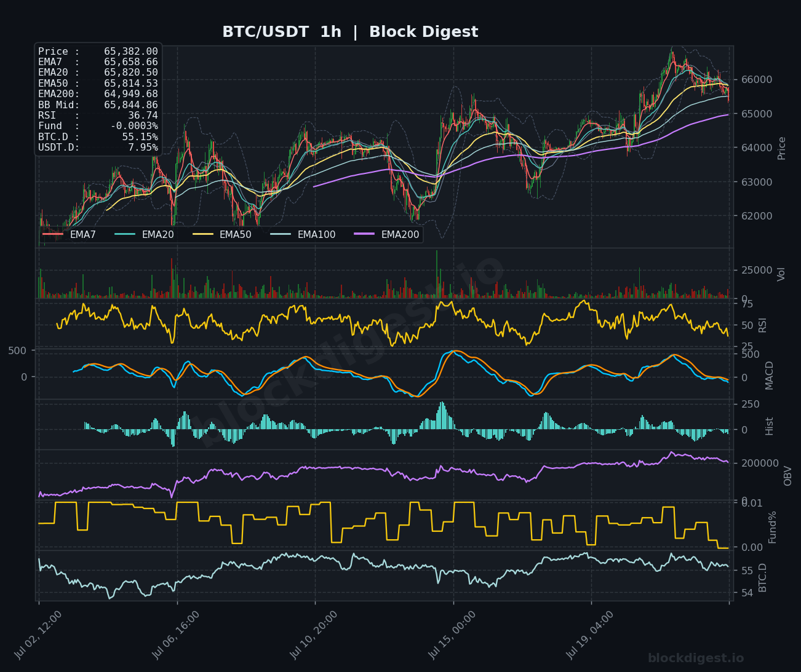801x672 pixels.
Task: Click the Hist axis title
Action: point(770,426)
